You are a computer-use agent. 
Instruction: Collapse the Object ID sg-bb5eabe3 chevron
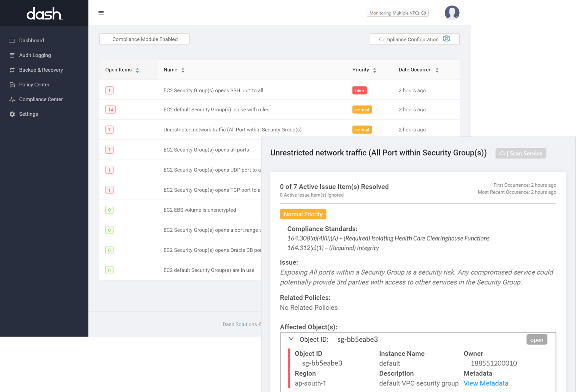[x=291, y=339]
